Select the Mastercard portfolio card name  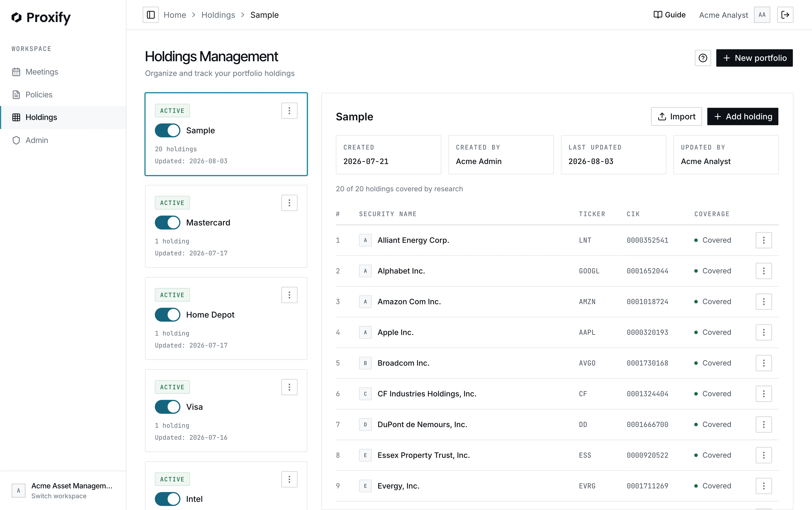(x=208, y=223)
